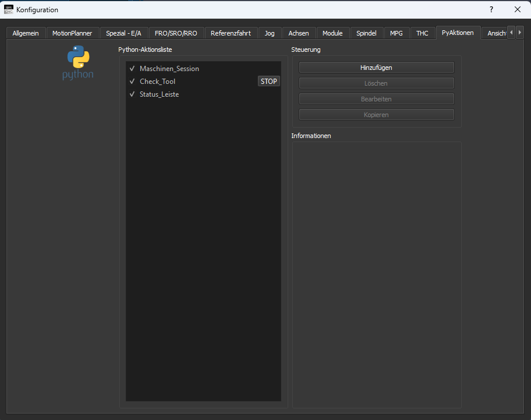Click the Hinzufügen button
This screenshot has width=531, height=420.
click(376, 68)
